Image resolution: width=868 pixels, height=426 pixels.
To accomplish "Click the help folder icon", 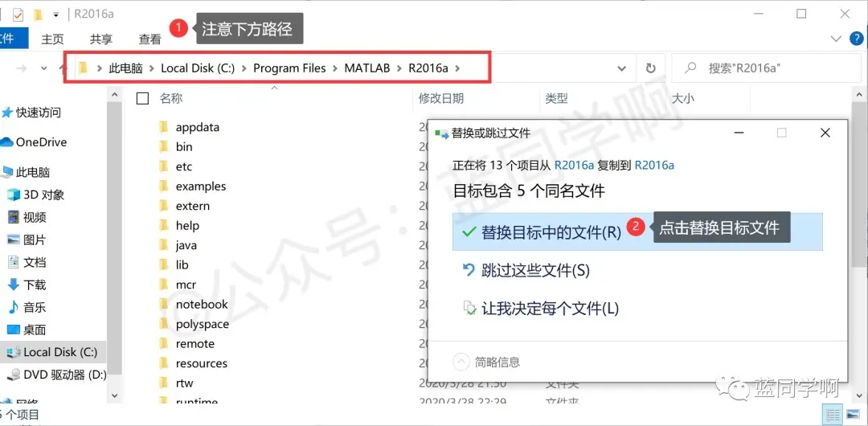I will click(163, 226).
